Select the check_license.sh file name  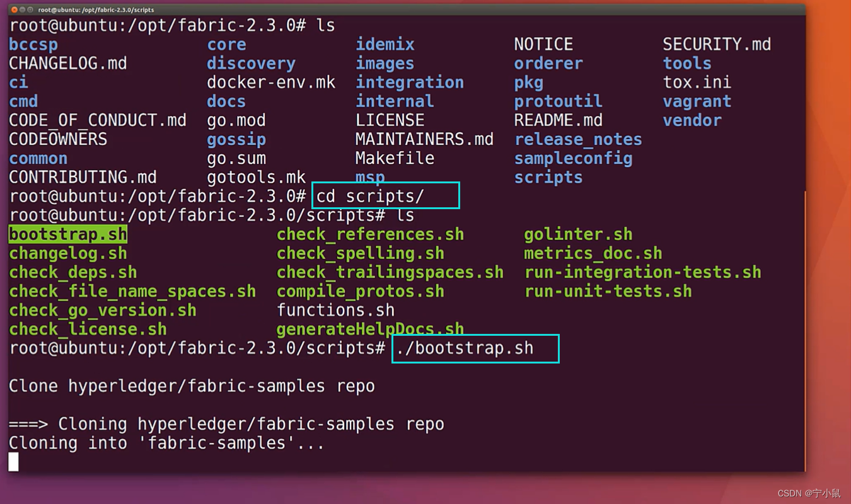click(x=88, y=329)
